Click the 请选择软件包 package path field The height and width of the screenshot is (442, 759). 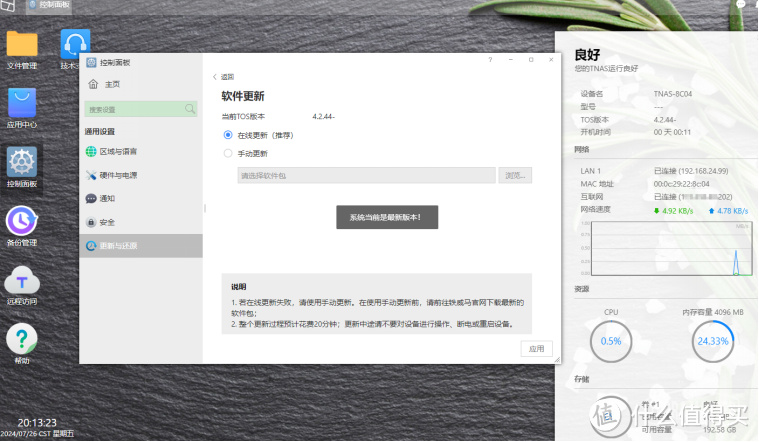coord(366,175)
